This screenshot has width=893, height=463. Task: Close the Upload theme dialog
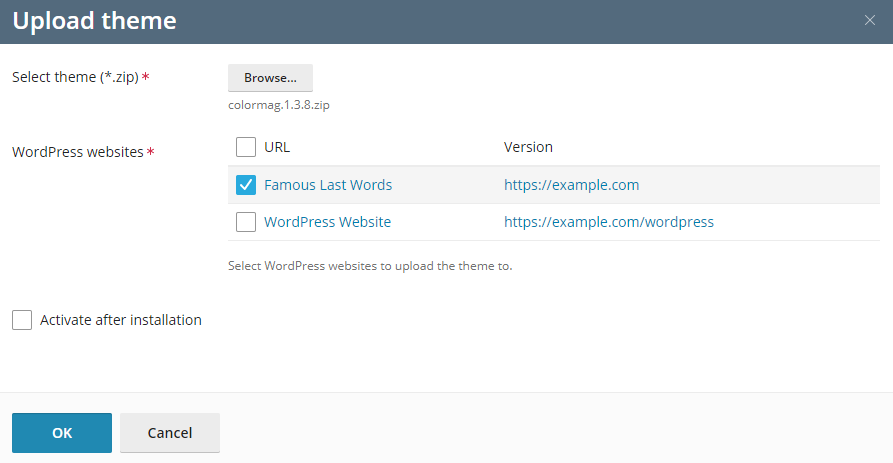[x=869, y=21]
